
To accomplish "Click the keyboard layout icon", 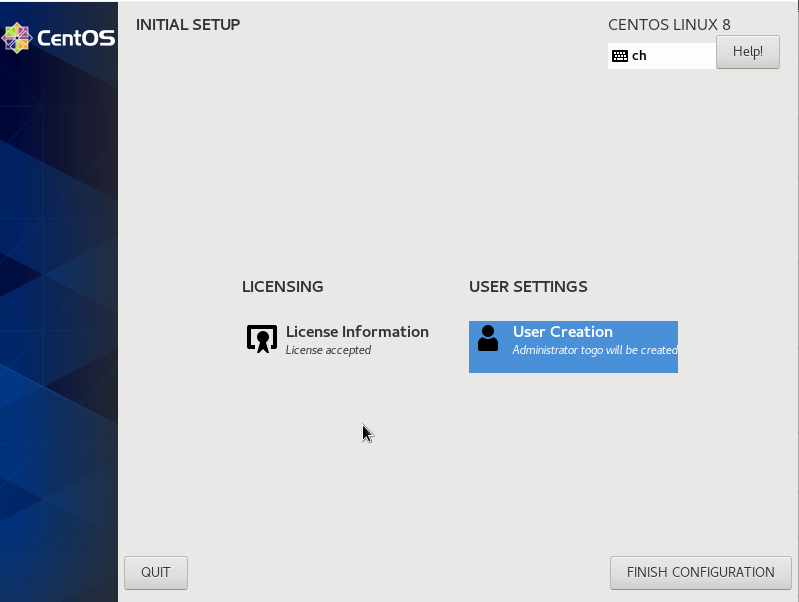I will coord(620,56).
